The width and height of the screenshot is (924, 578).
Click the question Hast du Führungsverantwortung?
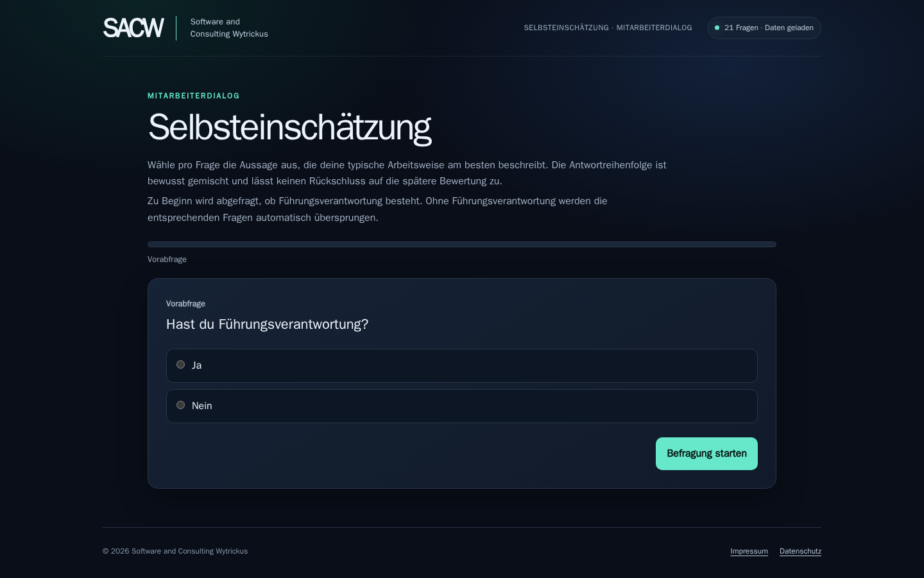click(267, 324)
